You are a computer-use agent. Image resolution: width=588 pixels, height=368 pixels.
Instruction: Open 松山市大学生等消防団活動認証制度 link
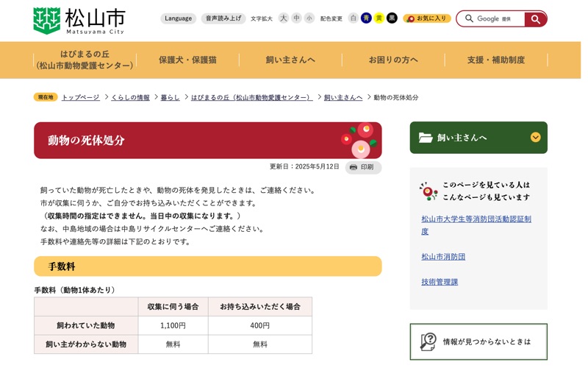pyautogui.click(x=476, y=225)
